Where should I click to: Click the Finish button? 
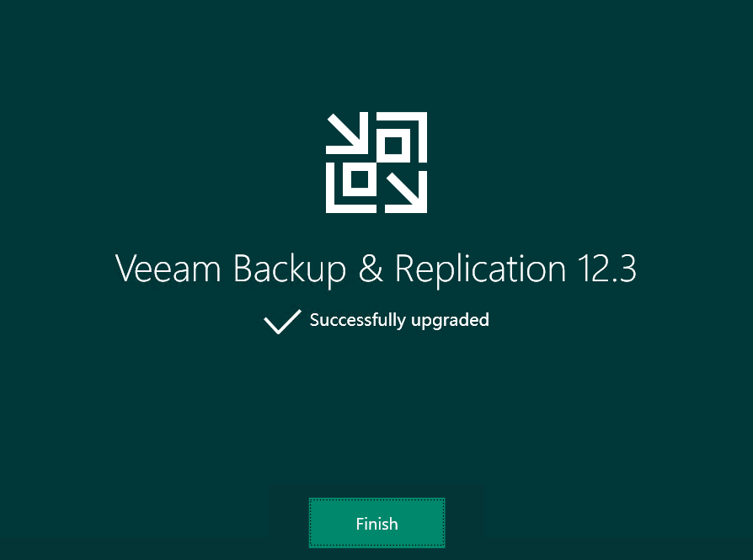(376, 523)
